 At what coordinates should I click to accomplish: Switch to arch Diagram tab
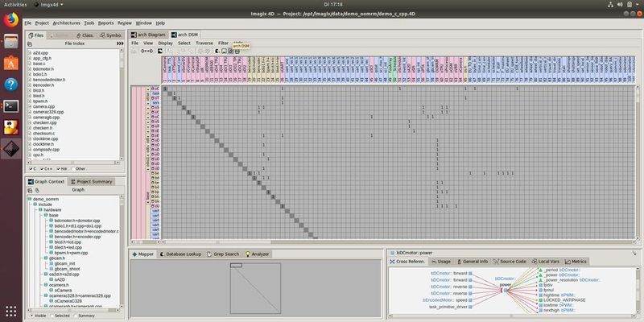pos(148,35)
